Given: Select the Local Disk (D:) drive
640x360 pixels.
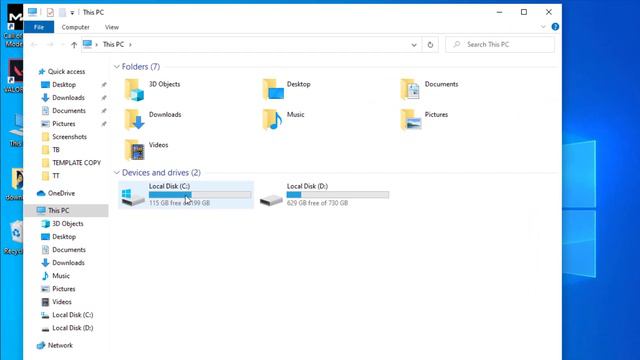Looking at the screenshot, I should click(x=324, y=195).
